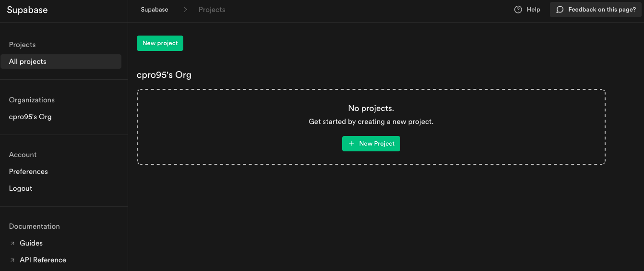Open cpro95's Org in the sidebar
This screenshot has width=644, height=271.
(x=30, y=117)
